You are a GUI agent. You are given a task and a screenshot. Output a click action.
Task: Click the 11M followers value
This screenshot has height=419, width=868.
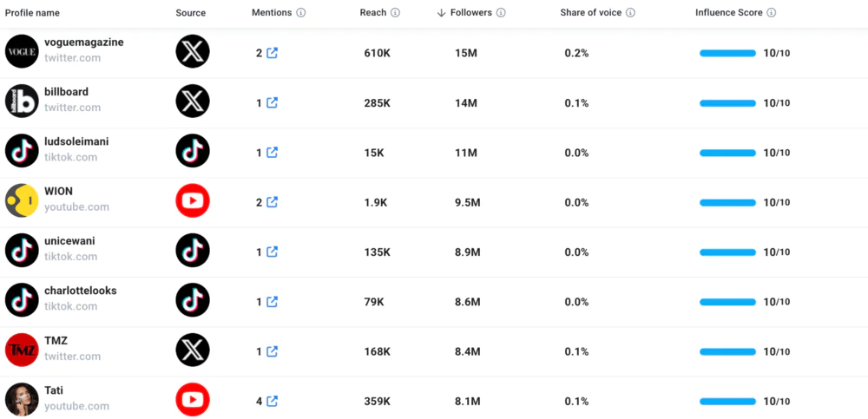click(465, 153)
